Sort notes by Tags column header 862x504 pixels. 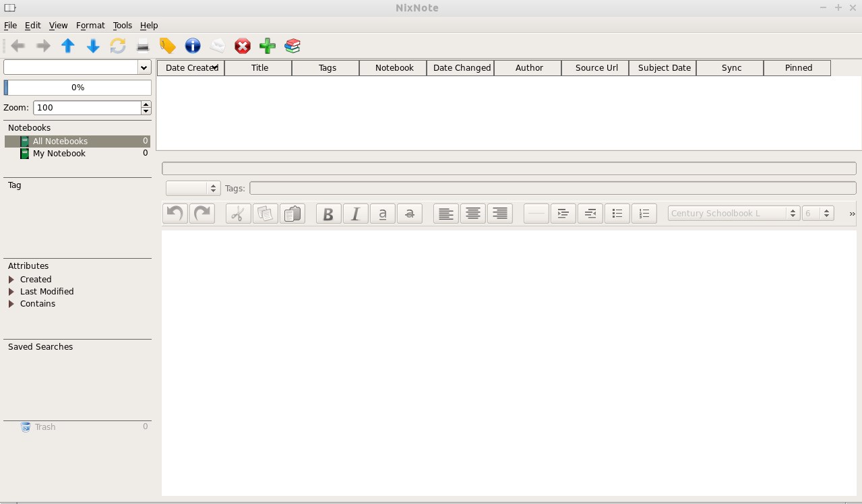(x=326, y=68)
